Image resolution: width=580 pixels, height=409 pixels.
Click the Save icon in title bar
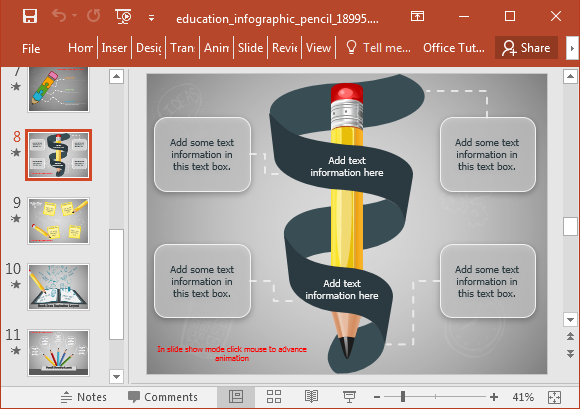click(30, 16)
